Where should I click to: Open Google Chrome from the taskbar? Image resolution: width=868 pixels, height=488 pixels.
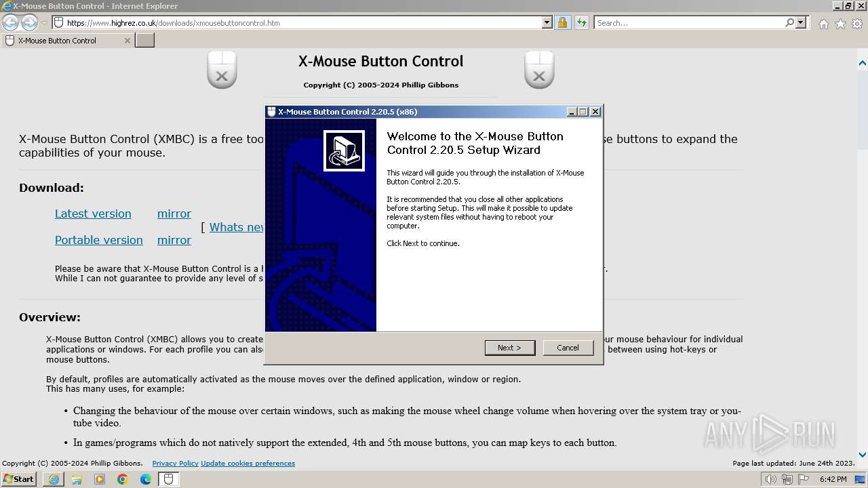[123, 479]
